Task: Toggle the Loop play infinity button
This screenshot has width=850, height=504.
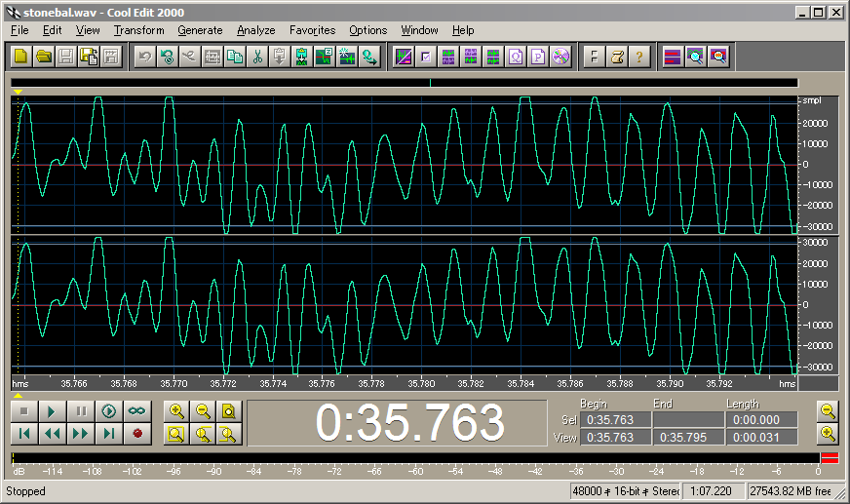Action: point(137,411)
